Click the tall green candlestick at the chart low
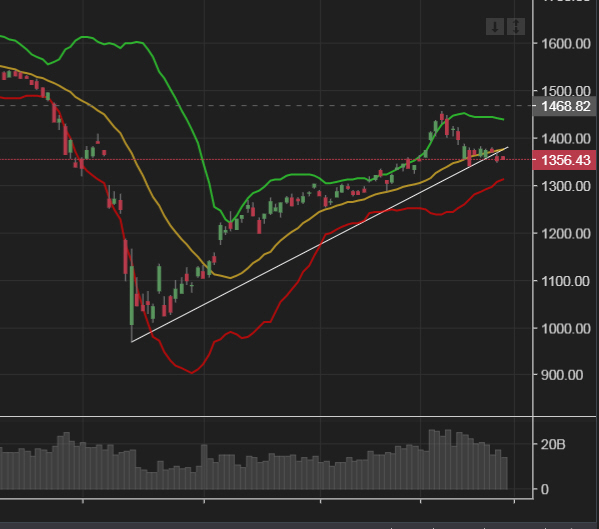 (132, 295)
